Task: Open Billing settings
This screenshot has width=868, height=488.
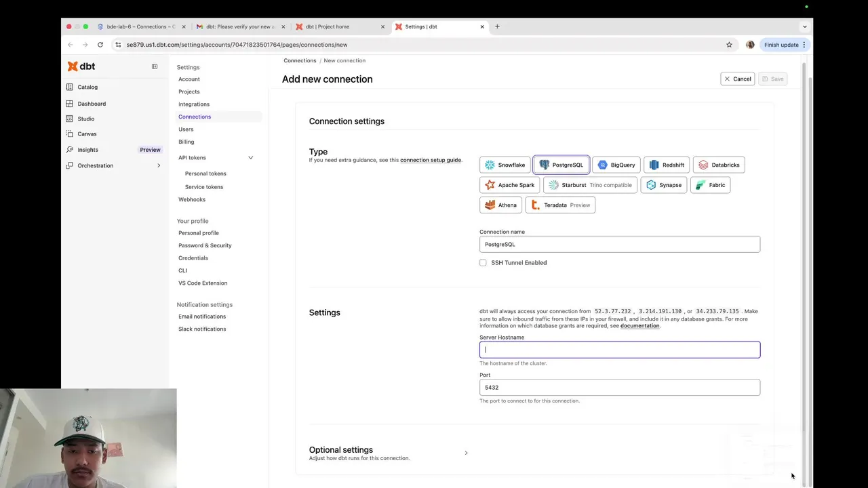Action: 186,142
